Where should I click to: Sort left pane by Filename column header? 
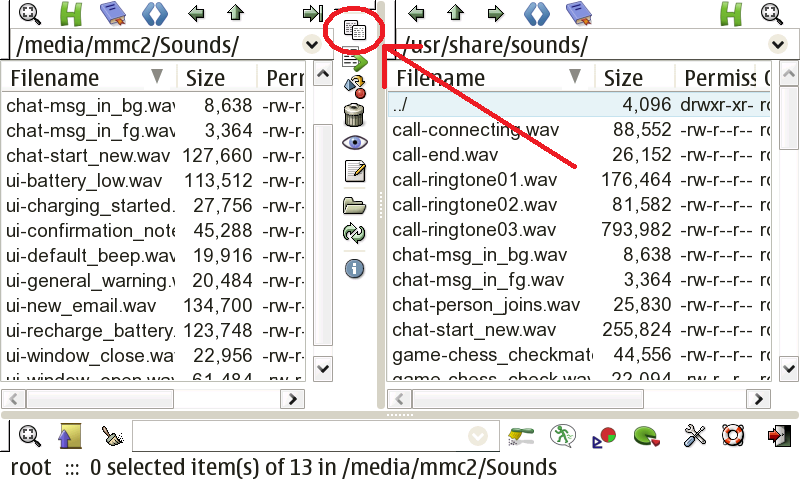pos(56,78)
